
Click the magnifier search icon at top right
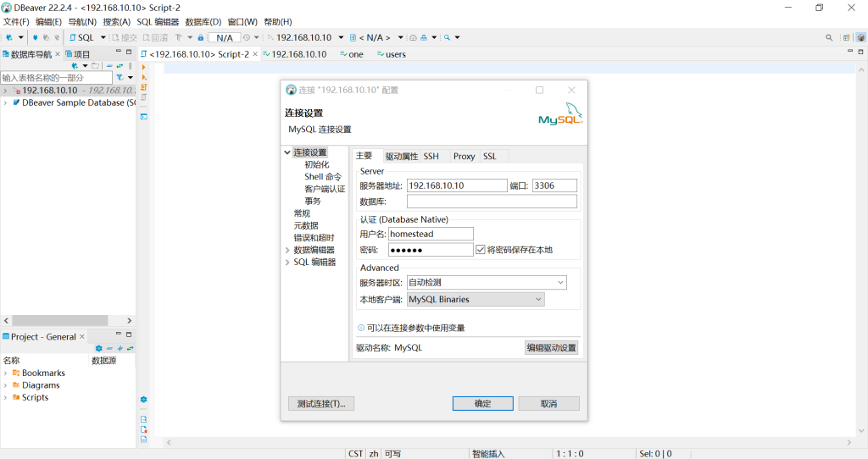[829, 37]
